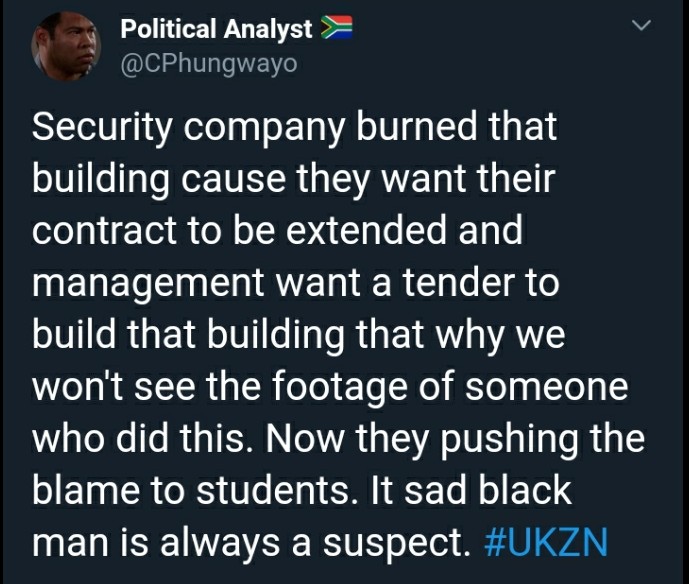The height and width of the screenshot is (584, 689).
Task: Open the #UKZN hashtag
Action: [545, 541]
